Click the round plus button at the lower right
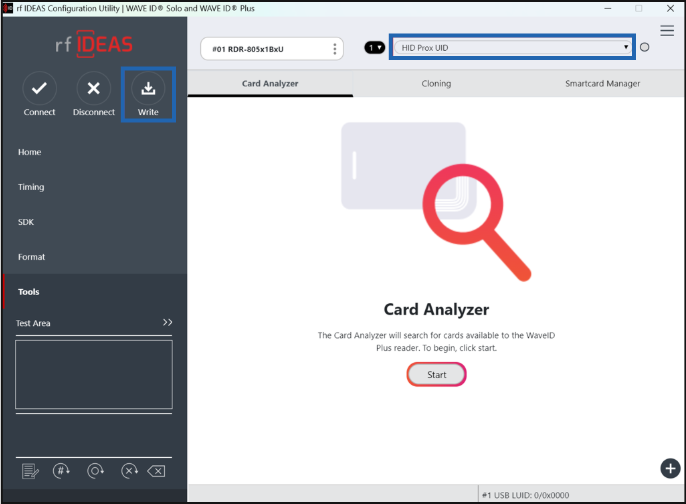Viewport: 686px width, 504px height. (670, 469)
